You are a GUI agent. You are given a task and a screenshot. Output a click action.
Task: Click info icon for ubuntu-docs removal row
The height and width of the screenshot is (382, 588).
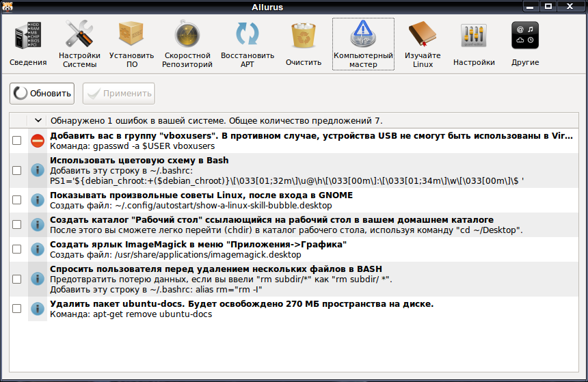point(38,308)
